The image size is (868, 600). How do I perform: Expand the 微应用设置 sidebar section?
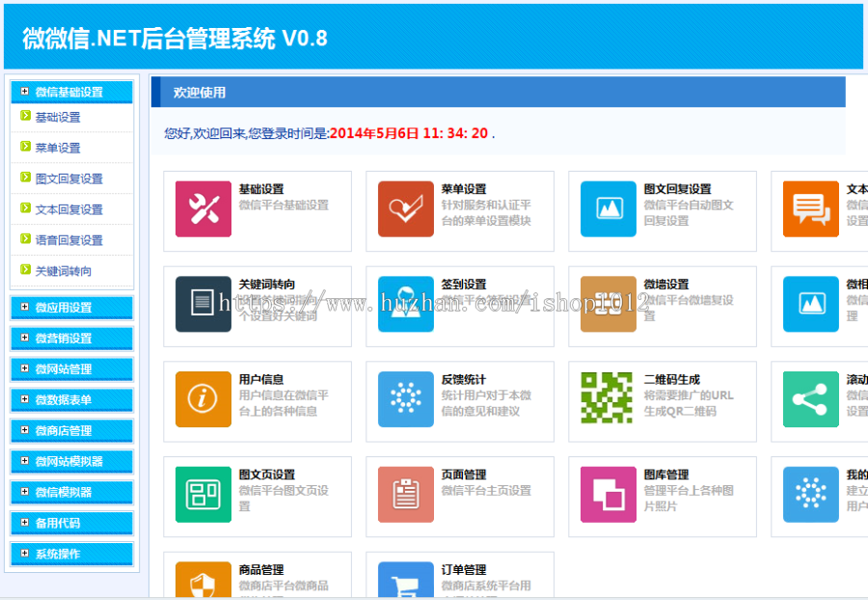pos(69,307)
